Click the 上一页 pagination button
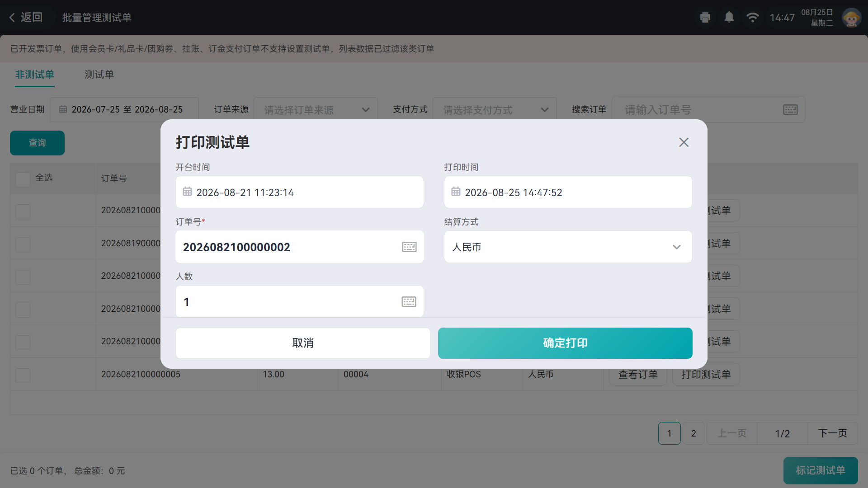The image size is (868, 488). (732, 433)
